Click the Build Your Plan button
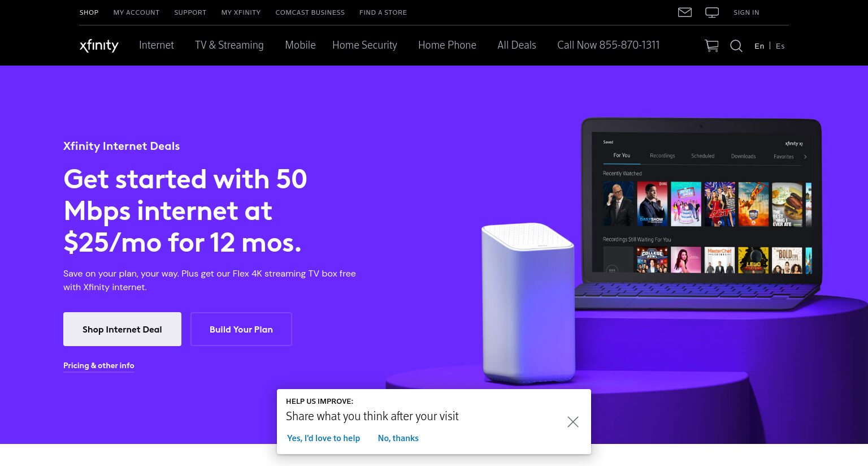Image resolution: width=868 pixels, height=466 pixels. click(x=241, y=329)
